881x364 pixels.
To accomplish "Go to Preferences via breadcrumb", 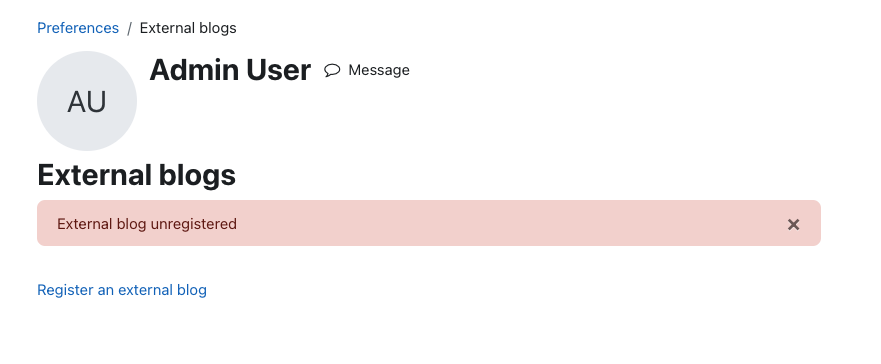I will 78,28.
